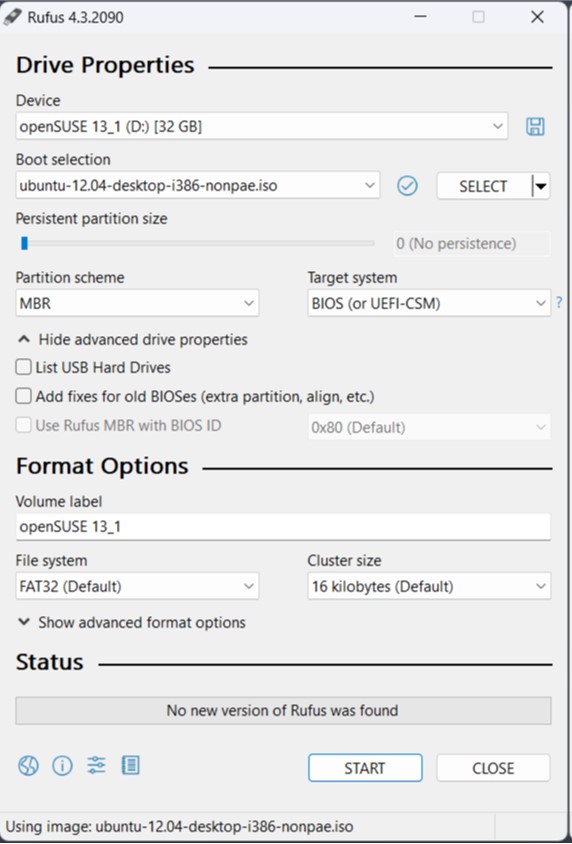Click the Status progress bar
This screenshot has width=572, height=844.
(x=283, y=711)
